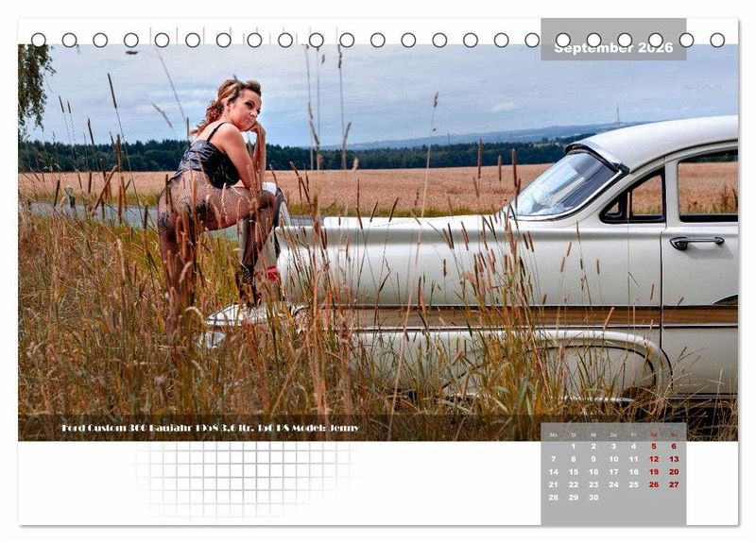The image size is (756, 543).
Task: Click the red 'Sa' weekday header
Action: point(654,435)
